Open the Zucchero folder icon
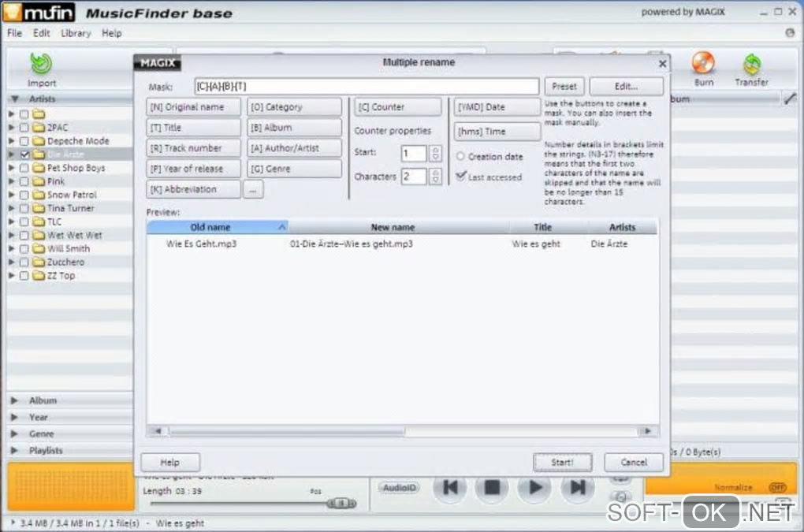Image resolution: width=804 pixels, height=532 pixels. pos(39,262)
